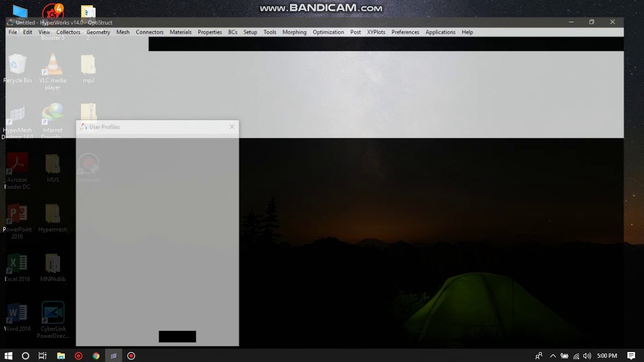Check battery status in system tray

pyautogui.click(x=565, y=355)
